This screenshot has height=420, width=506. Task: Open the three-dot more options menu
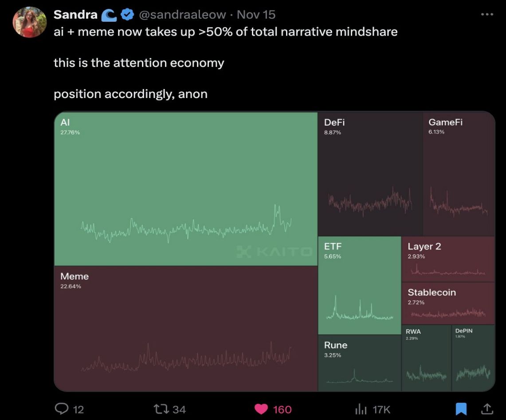coord(487,15)
